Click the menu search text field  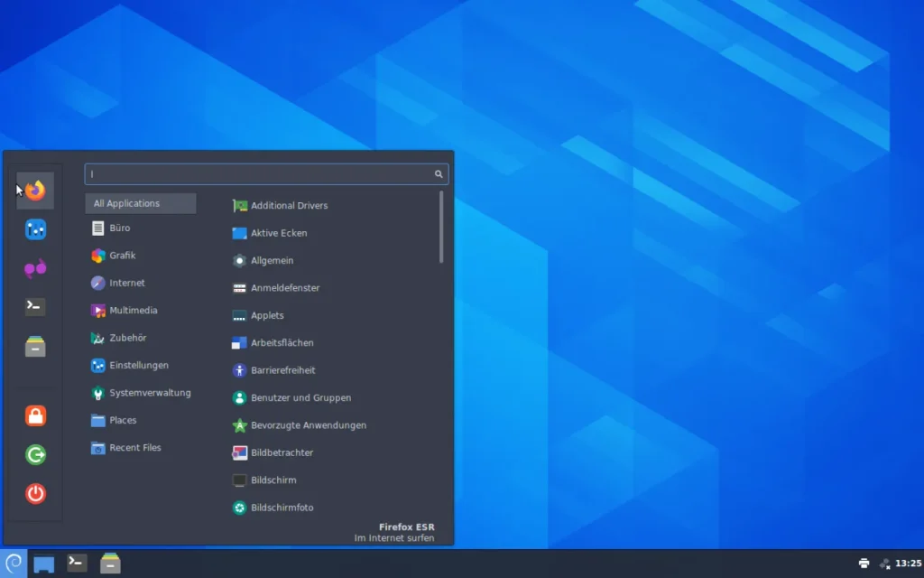click(x=257, y=174)
